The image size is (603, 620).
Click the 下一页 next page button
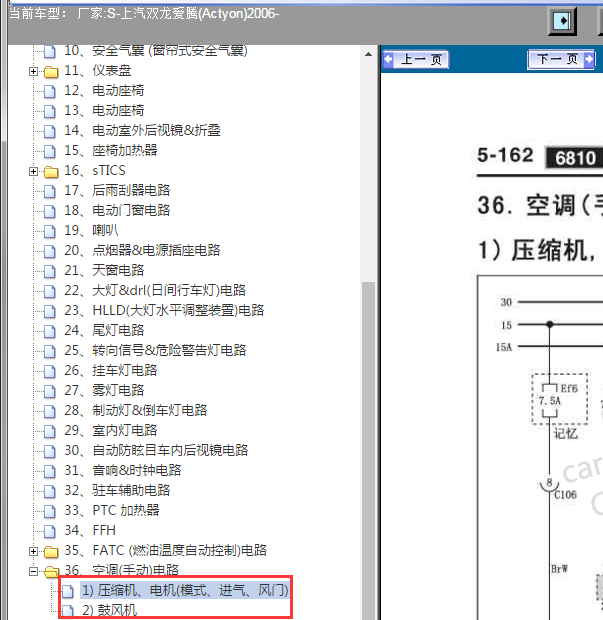(561, 60)
